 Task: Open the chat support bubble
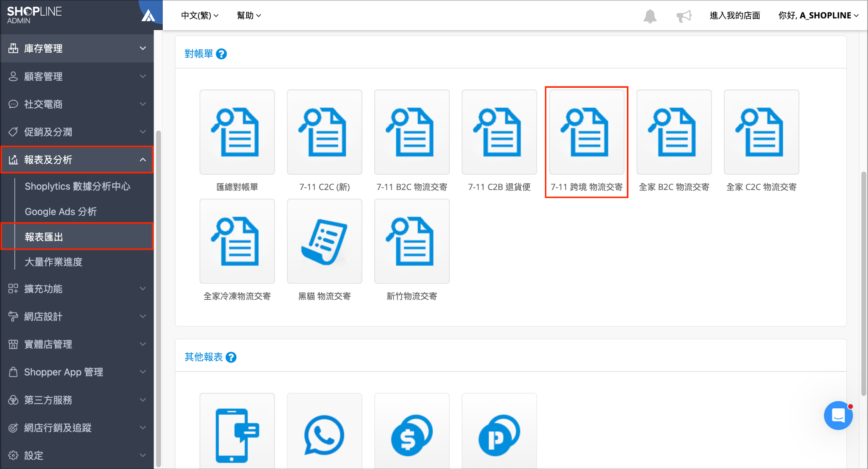coord(838,416)
